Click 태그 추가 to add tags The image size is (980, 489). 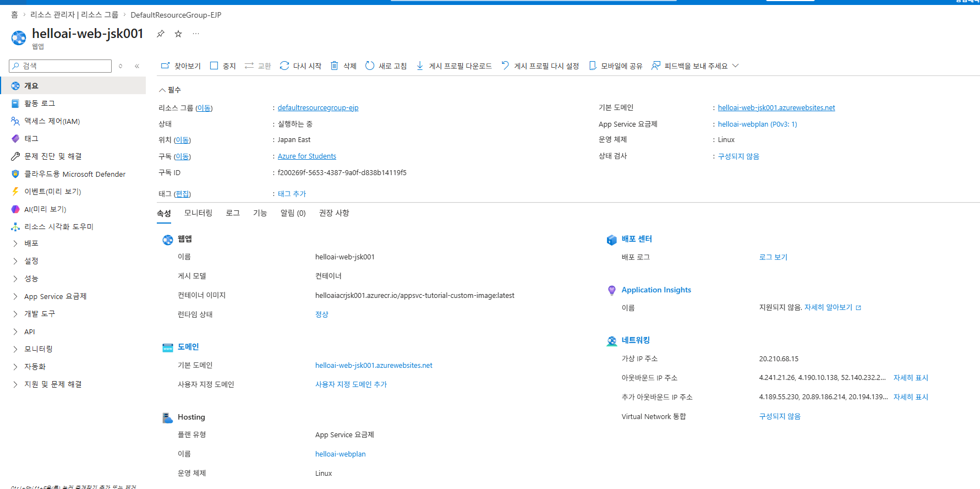[292, 194]
